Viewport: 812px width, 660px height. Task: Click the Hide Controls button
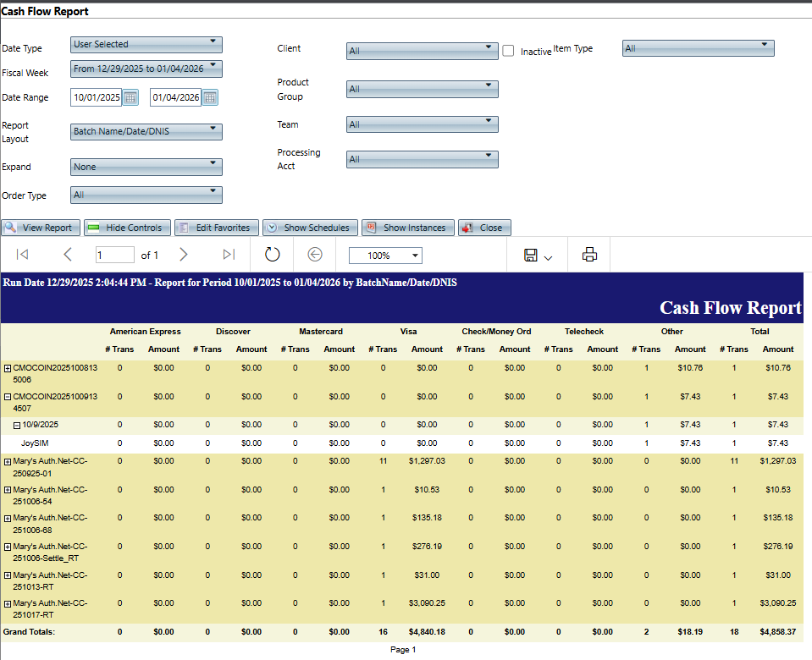tap(125, 228)
